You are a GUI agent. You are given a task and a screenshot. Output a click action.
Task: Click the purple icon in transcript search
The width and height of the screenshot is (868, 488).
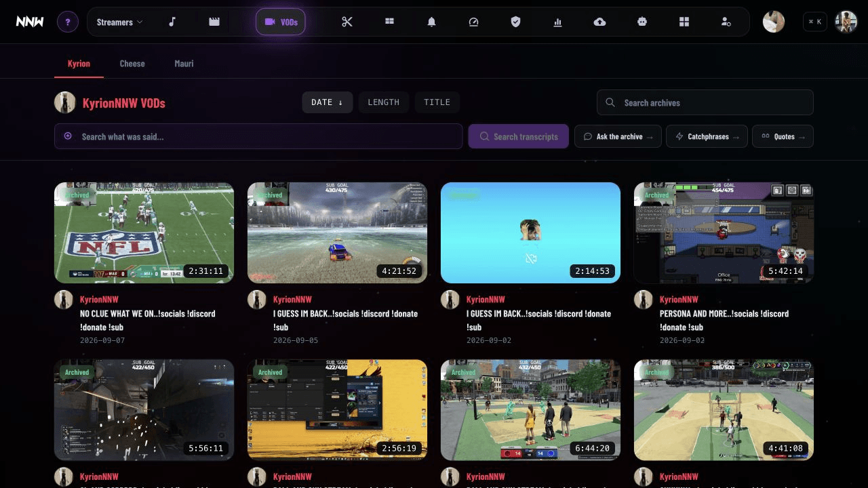(68, 136)
